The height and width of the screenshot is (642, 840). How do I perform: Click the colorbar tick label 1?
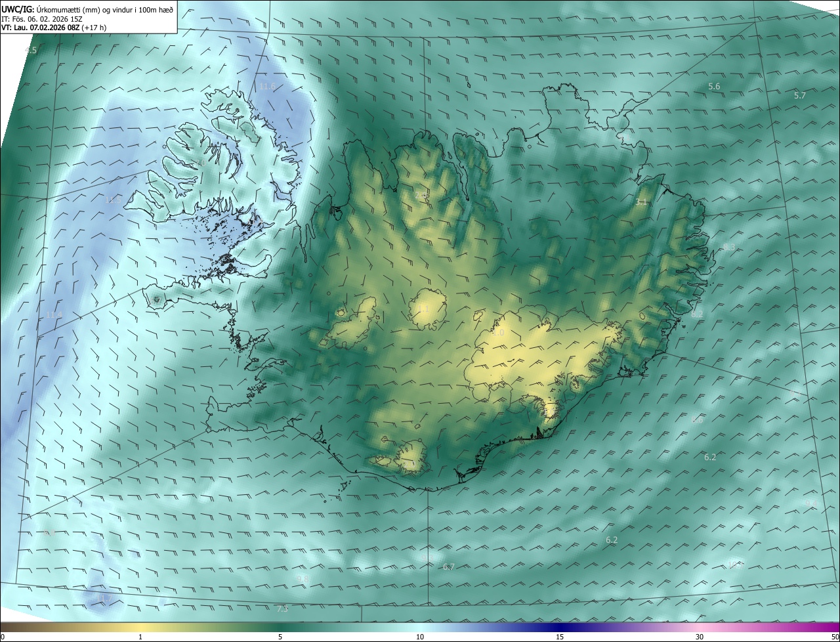pyautogui.click(x=140, y=637)
